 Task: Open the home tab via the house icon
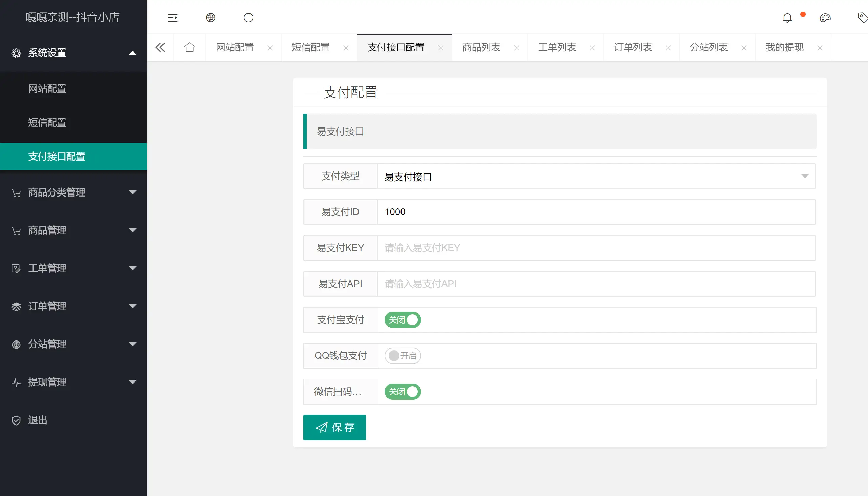point(189,47)
